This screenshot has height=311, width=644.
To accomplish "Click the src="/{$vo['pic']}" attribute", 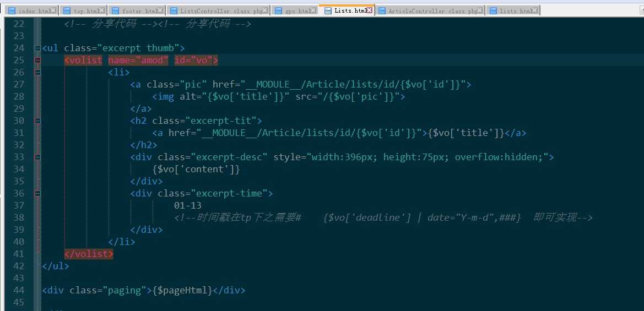I will pyautogui.click(x=348, y=97).
